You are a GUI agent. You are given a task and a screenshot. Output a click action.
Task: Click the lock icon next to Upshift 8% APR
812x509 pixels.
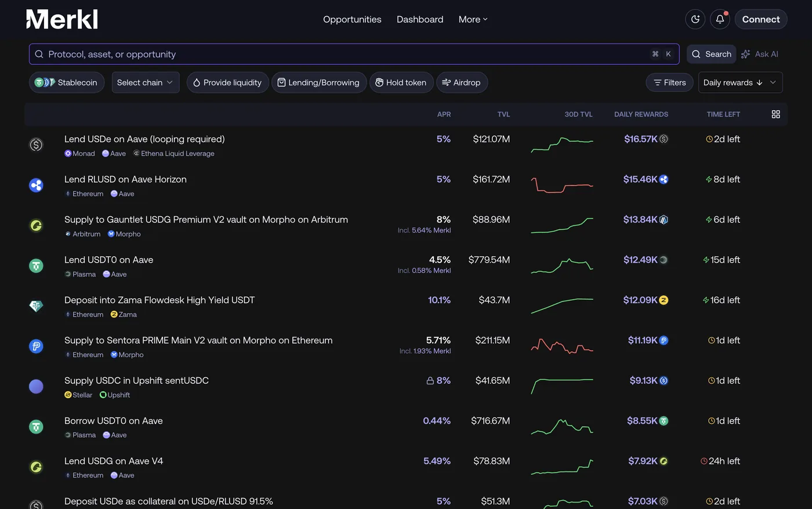coord(430,381)
